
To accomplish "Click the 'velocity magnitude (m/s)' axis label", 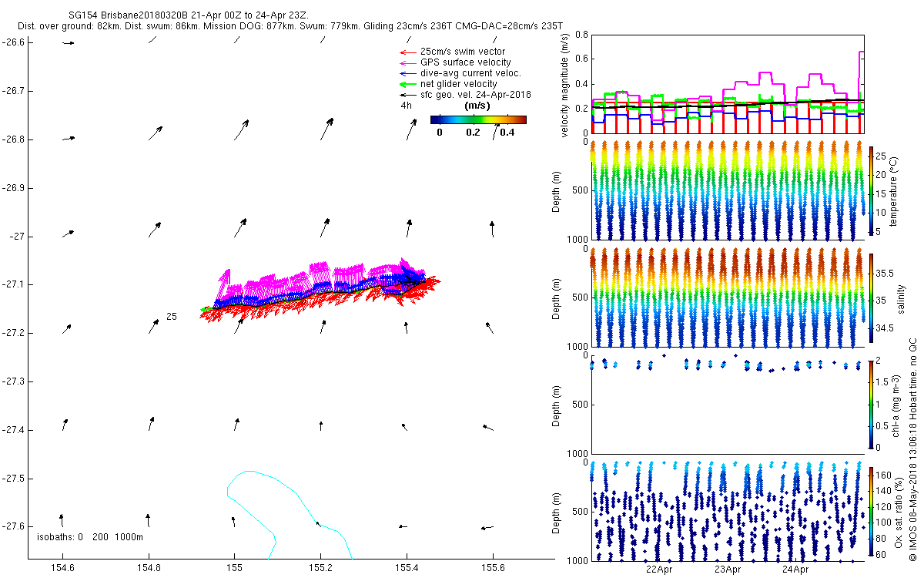I will point(566,84).
